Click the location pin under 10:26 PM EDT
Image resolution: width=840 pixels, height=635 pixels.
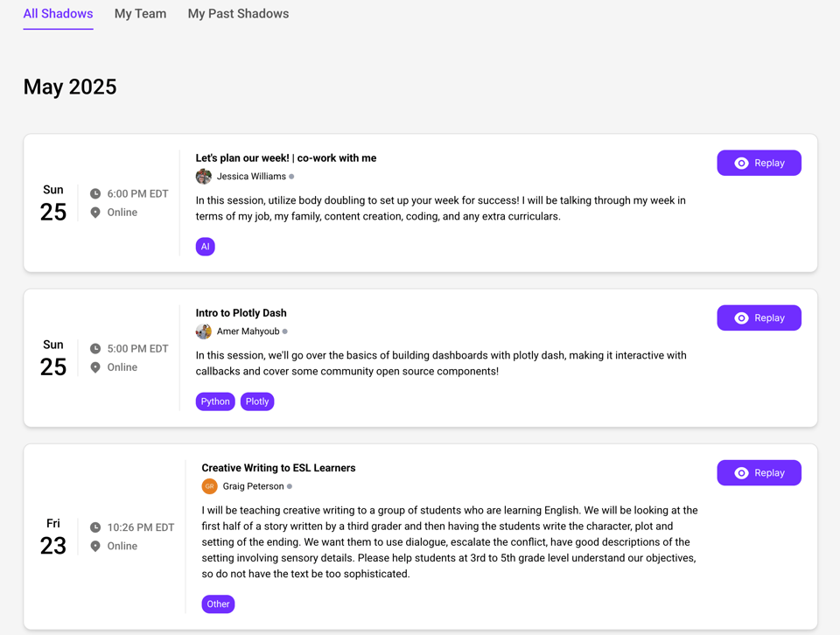tap(95, 546)
